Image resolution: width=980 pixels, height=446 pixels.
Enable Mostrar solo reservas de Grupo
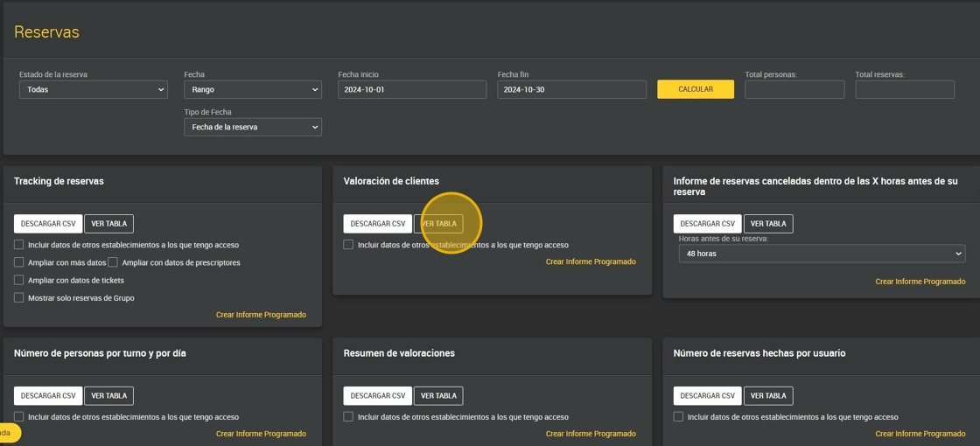point(19,297)
